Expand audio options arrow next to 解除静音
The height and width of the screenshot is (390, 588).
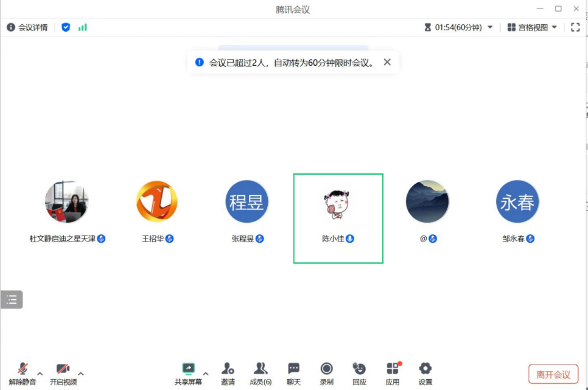pos(40,374)
